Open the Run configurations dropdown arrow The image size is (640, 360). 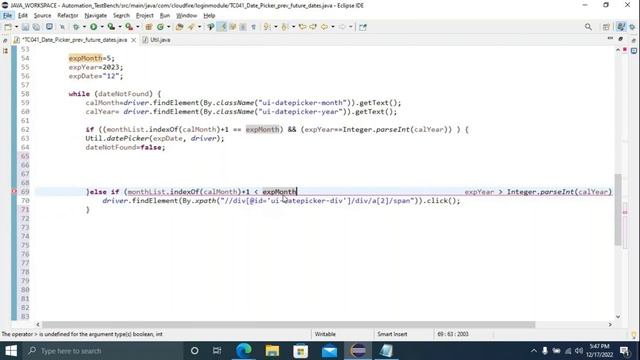click(102, 27)
